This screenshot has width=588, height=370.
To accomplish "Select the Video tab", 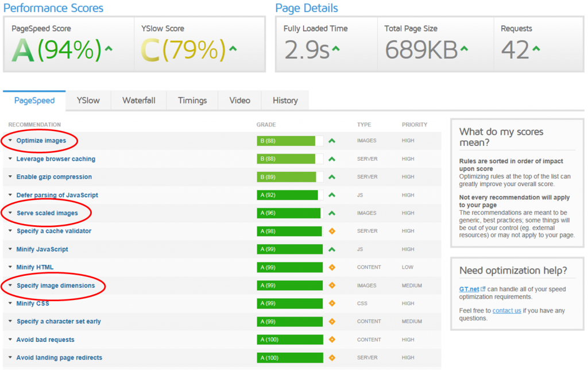I will tap(239, 101).
